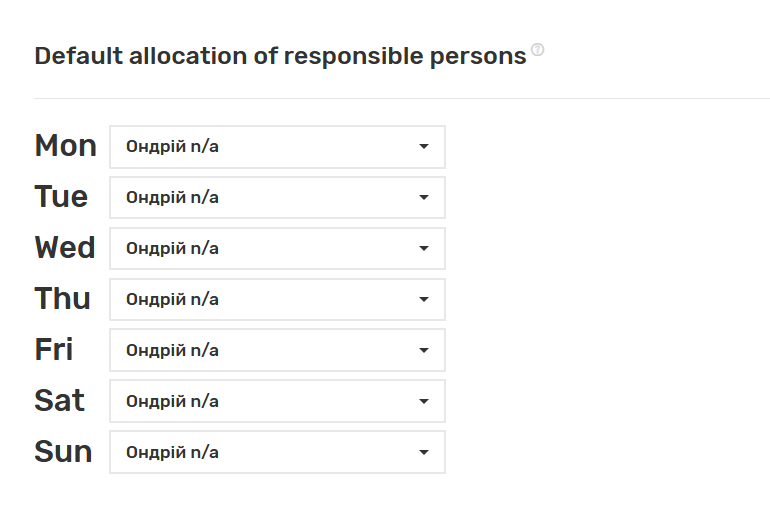Click the caret arrow in Saturday's dropdown
Image resolution: width=770 pixels, height=514 pixels.
(x=424, y=402)
